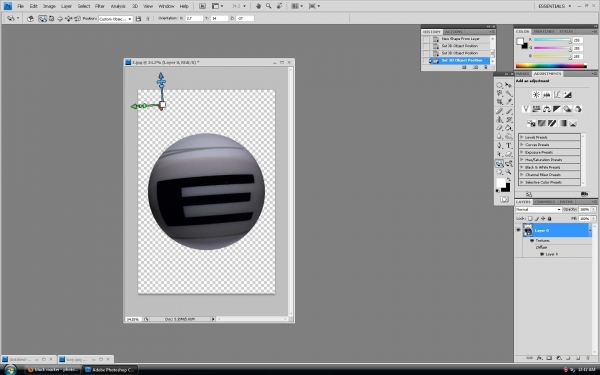Expand the Exposure Presets list

pyautogui.click(x=522, y=152)
